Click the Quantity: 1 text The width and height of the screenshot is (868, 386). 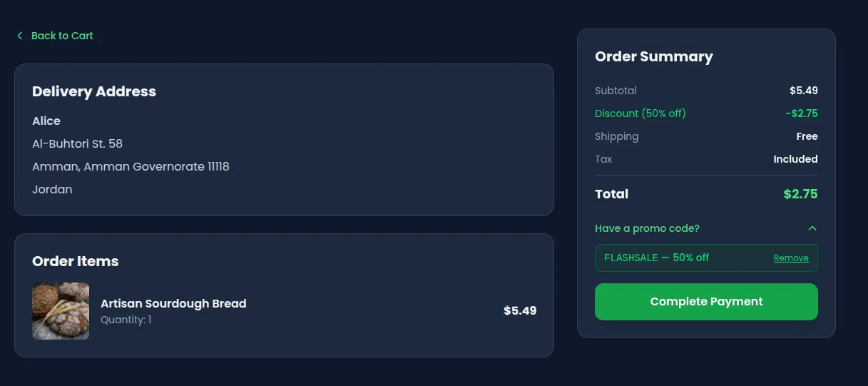pos(126,320)
